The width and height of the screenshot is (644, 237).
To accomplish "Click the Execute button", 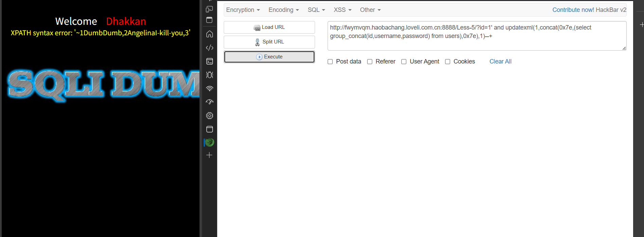I will click(269, 57).
